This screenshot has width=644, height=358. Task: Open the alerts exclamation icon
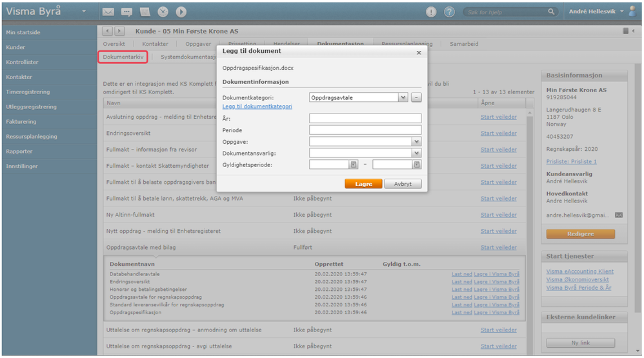coord(431,12)
